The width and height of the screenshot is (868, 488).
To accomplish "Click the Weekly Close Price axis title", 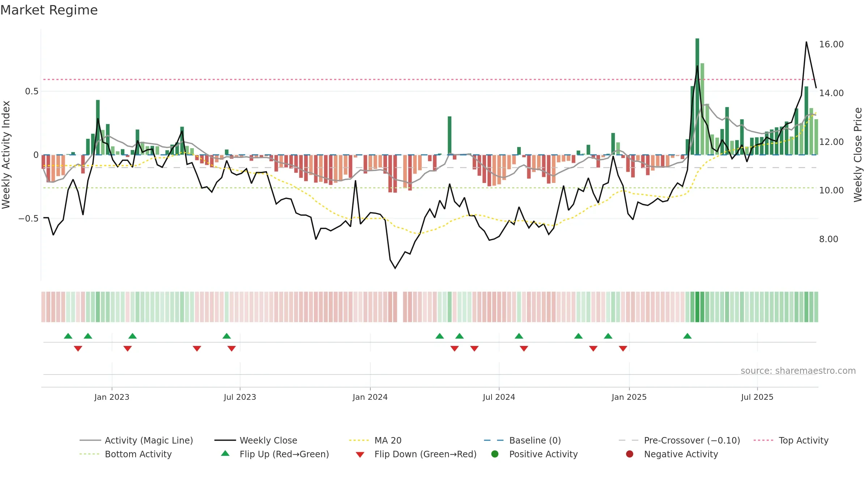I will (x=858, y=155).
